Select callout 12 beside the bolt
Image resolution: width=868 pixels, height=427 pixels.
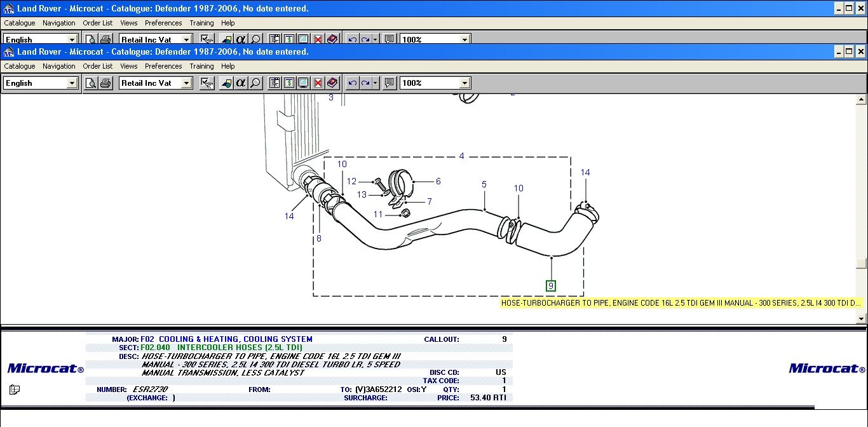click(351, 182)
